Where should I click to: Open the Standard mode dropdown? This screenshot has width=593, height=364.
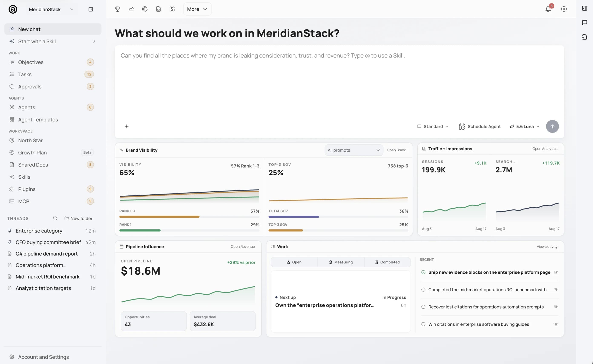point(433,126)
